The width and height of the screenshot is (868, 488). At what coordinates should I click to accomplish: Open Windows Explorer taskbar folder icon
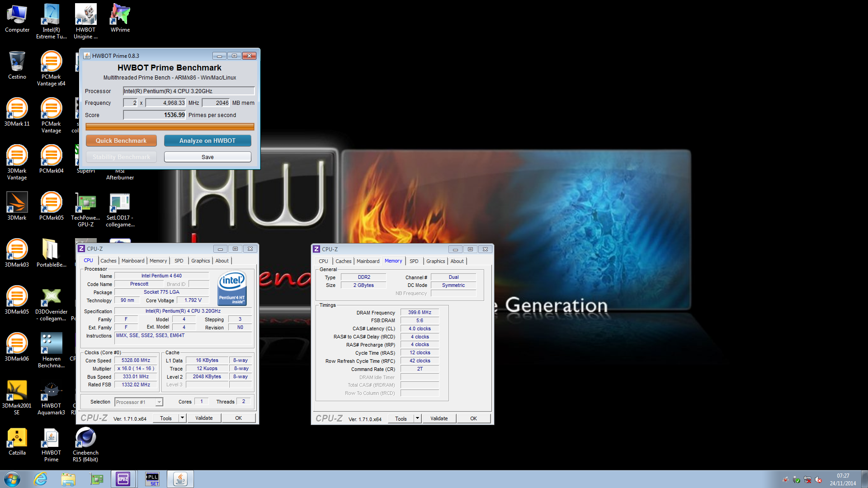[x=68, y=479]
